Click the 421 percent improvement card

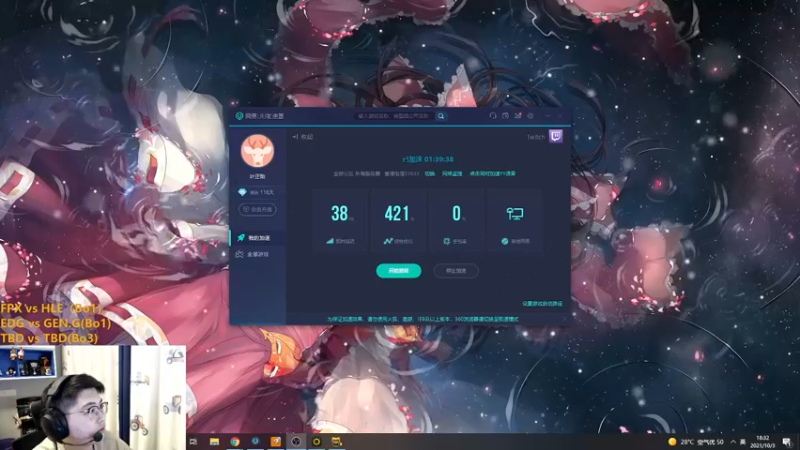point(398,219)
